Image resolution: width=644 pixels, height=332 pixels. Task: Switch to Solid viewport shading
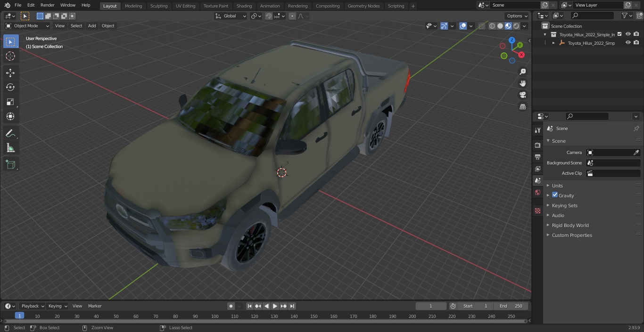[500, 26]
